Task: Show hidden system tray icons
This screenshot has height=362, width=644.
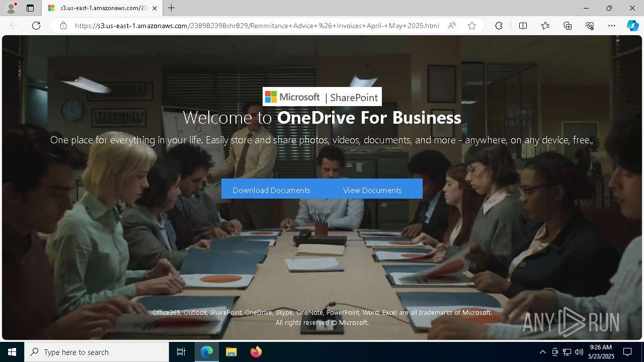Action: tap(542, 352)
